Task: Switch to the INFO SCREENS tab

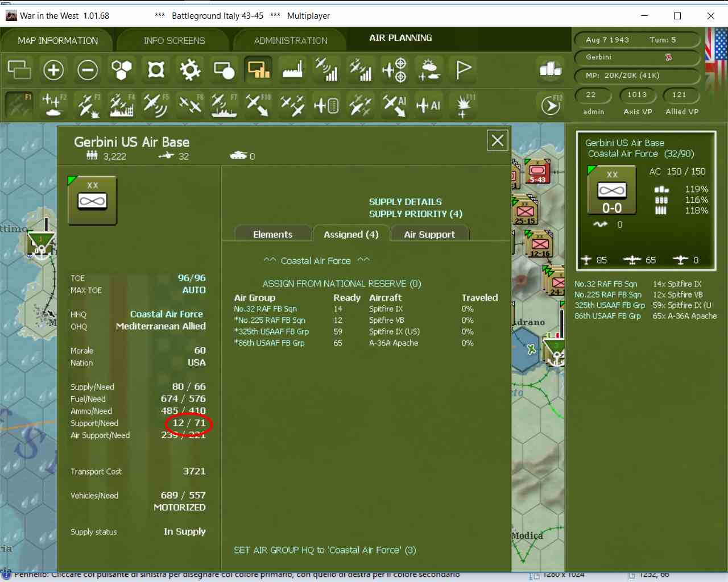Action: [x=174, y=41]
